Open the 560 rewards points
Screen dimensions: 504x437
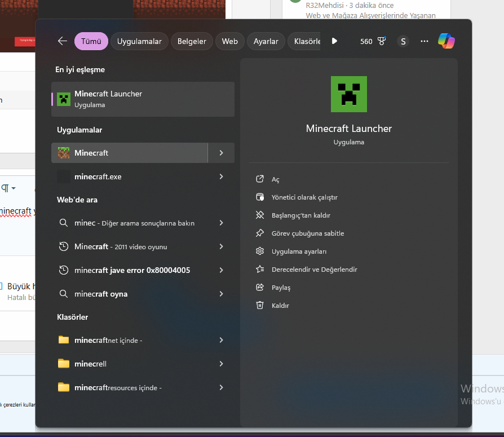pos(366,42)
